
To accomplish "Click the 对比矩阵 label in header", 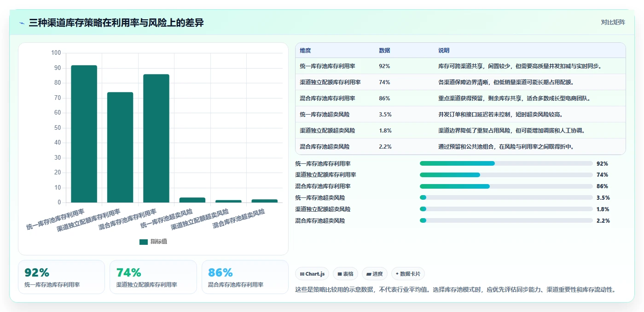I will tap(613, 22).
